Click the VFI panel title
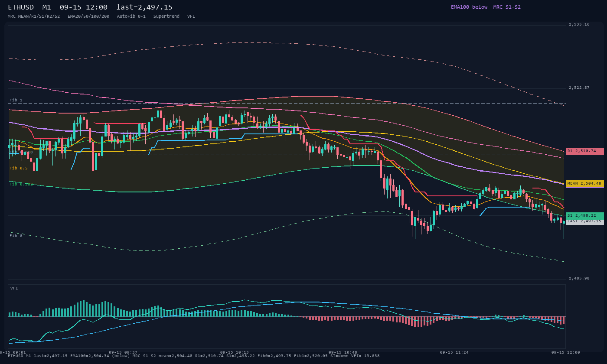 [x=14, y=288]
